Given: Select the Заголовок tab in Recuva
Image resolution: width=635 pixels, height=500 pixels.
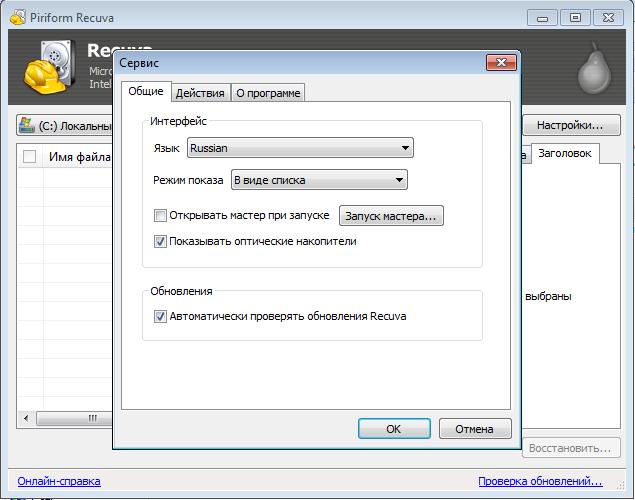Looking at the screenshot, I should 565,153.
